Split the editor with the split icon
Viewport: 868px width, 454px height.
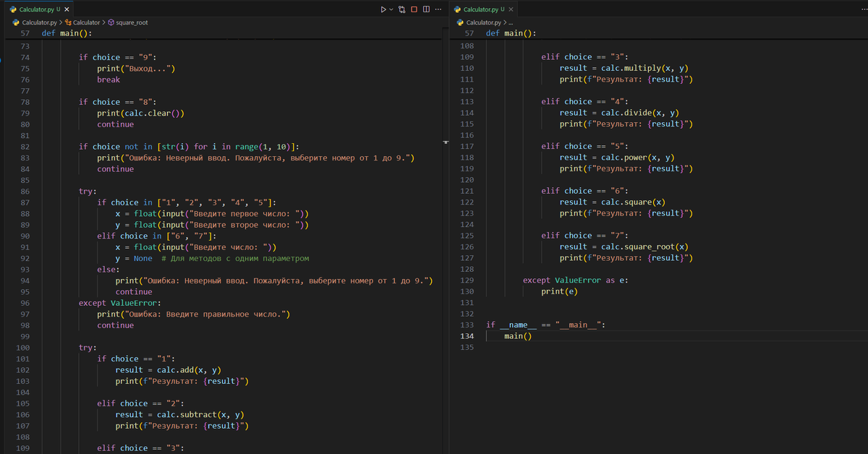(426, 9)
